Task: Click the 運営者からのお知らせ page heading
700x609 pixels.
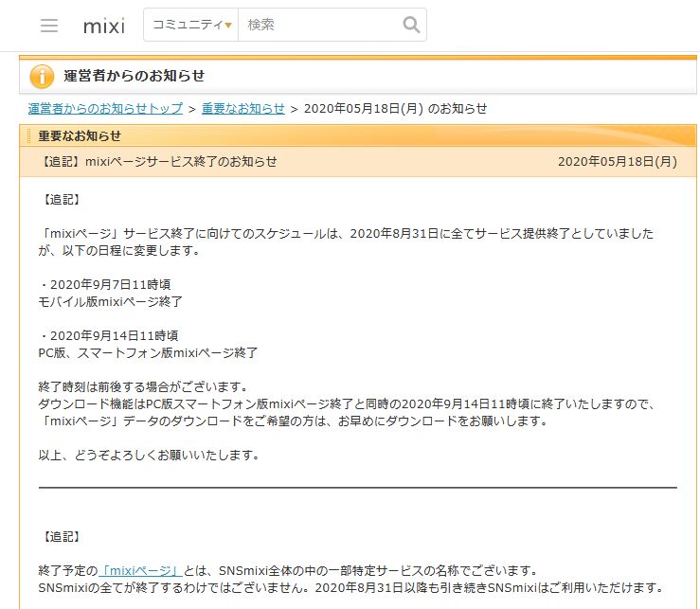Action: 134,76
